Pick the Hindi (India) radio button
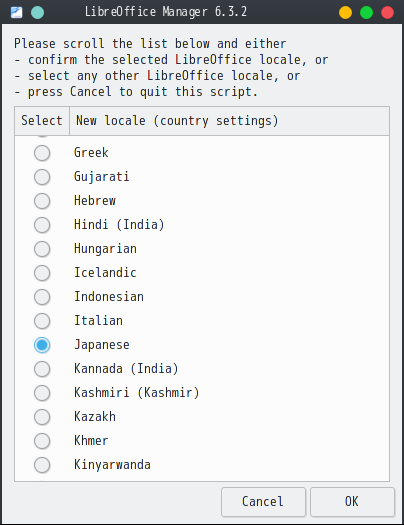The image size is (404, 525). [42, 225]
